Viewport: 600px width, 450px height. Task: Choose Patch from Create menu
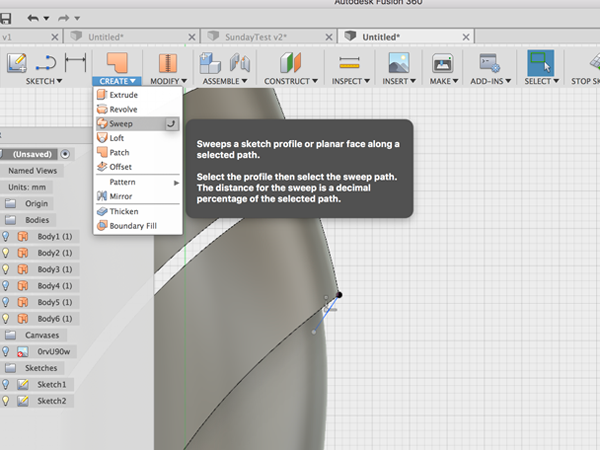click(x=138, y=152)
